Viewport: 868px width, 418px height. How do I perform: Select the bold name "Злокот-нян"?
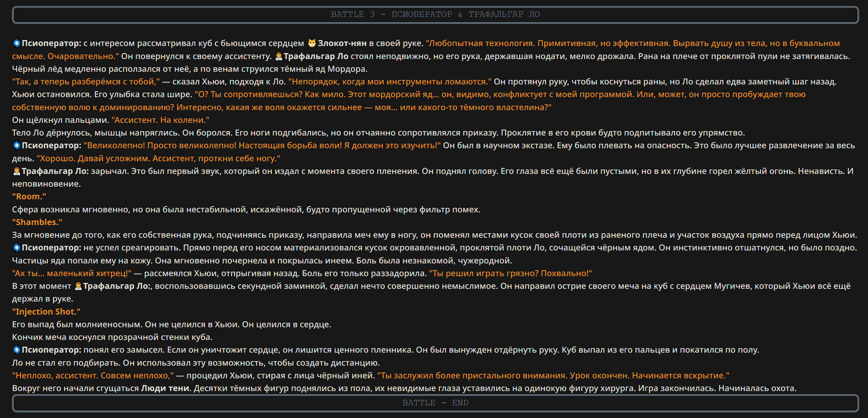(x=342, y=43)
